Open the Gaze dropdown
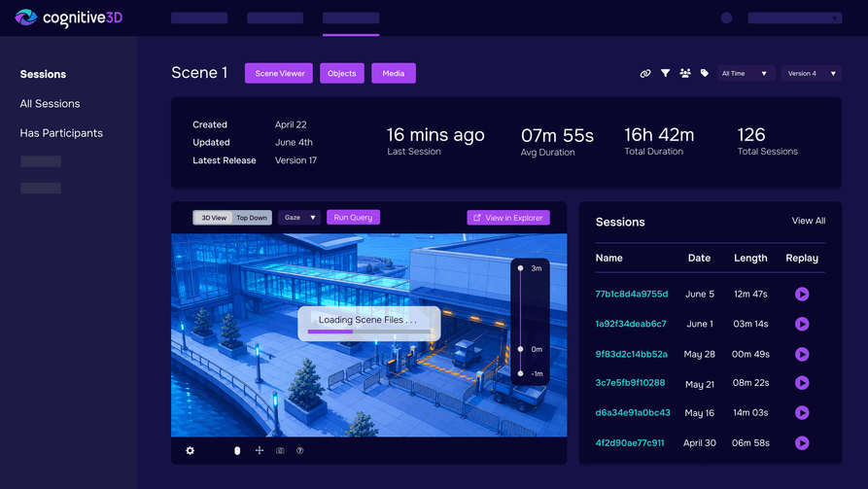Screen dimensions: 868x489 [299, 218]
